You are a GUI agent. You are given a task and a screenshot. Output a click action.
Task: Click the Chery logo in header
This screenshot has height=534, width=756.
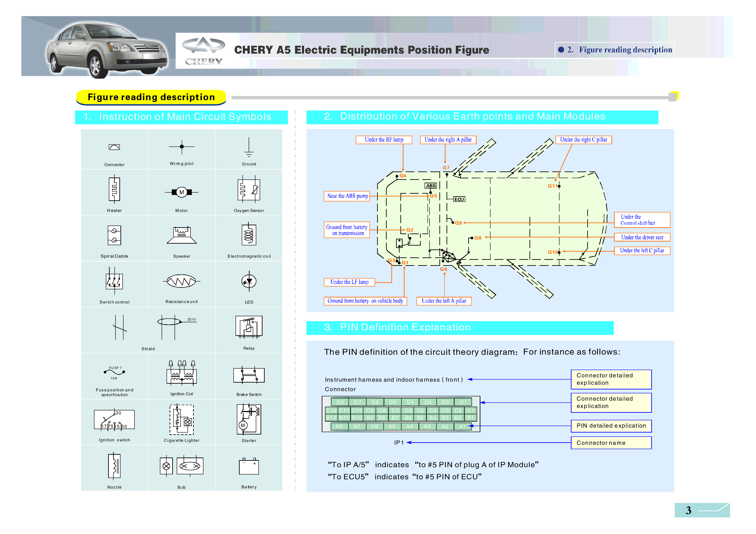click(x=203, y=51)
